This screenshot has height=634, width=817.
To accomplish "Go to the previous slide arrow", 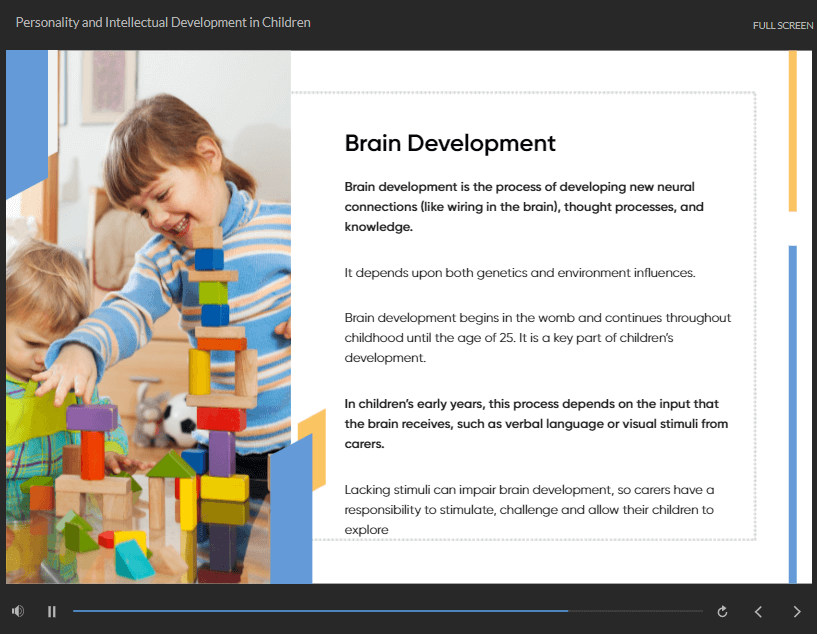I will (x=758, y=611).
